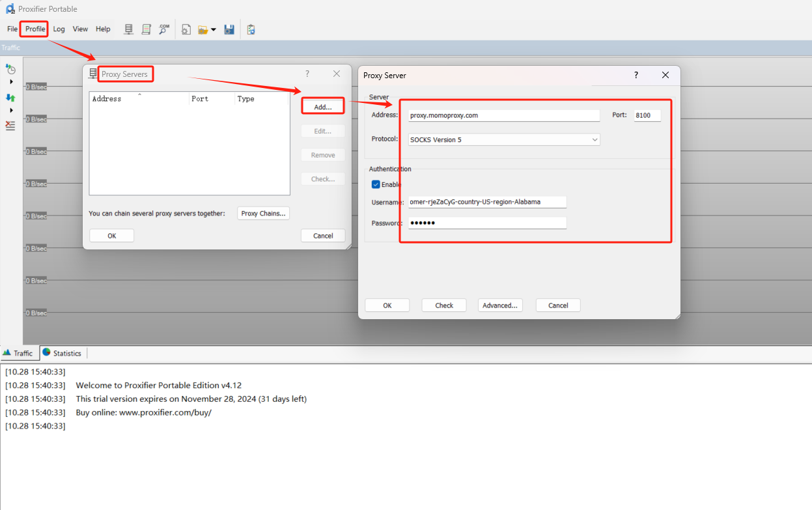Focus the Password field
The height and width of the screenshot is (510, 812).
(487, 223)
